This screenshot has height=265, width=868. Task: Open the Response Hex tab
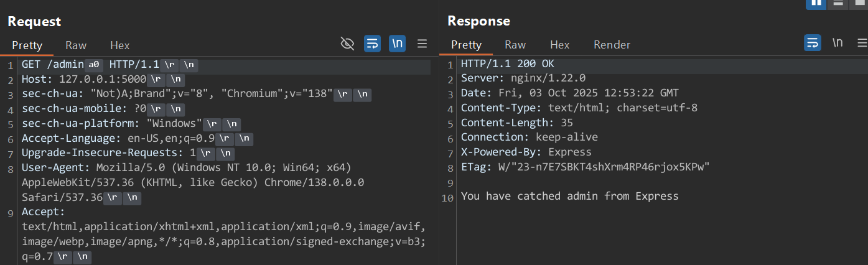tap(559, 45)
